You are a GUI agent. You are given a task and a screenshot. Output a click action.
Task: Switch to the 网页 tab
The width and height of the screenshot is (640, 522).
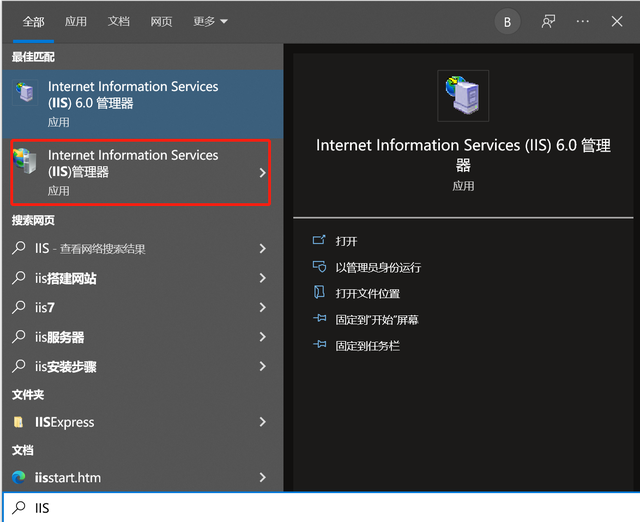tap(161, 22)
